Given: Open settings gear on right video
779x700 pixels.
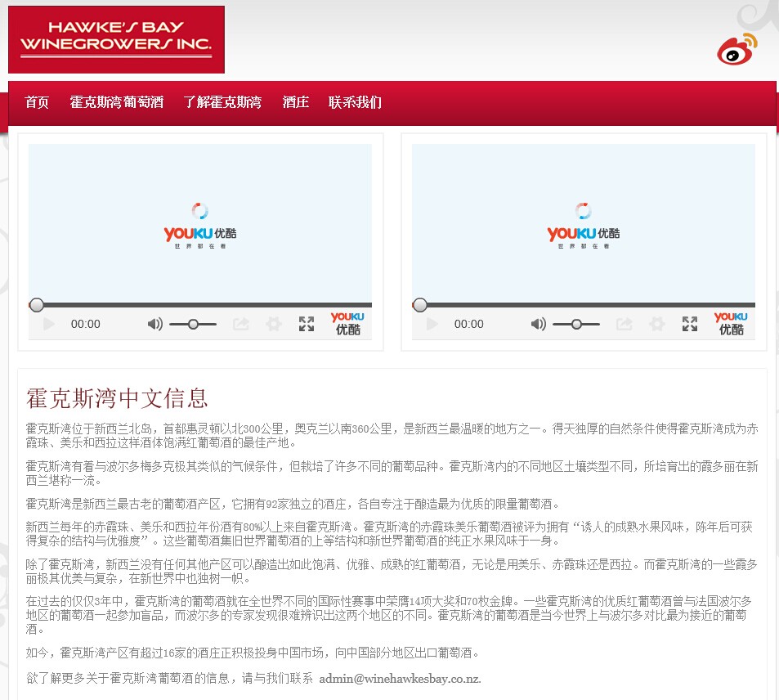Looking at the screenshot, I should 657,325.
